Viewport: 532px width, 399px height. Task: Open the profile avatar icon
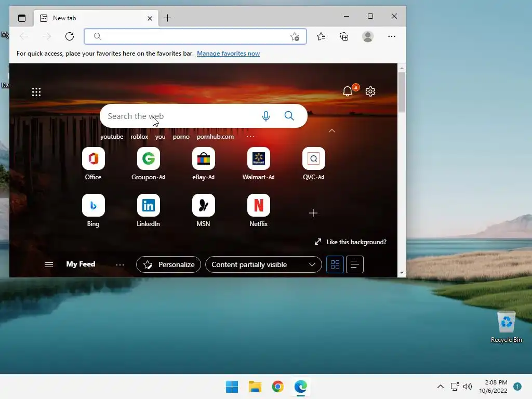(368, 36)
